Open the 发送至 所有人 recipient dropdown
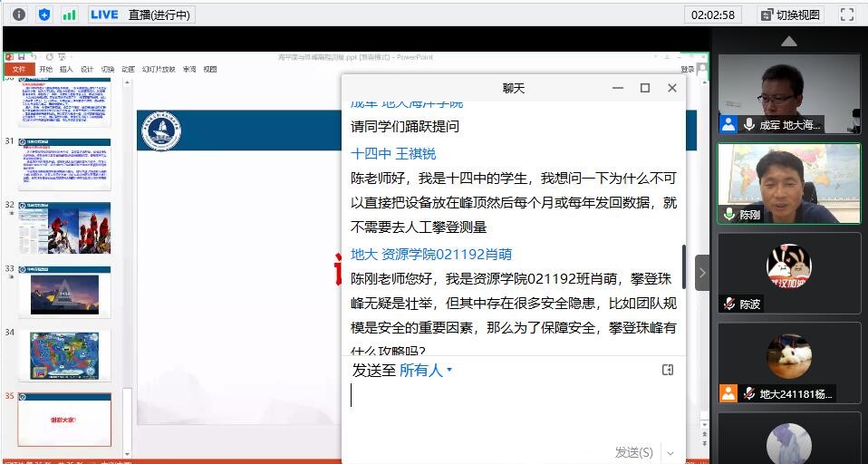The width and height of the screenshot is (868, 464). click(x=425, y=370)
